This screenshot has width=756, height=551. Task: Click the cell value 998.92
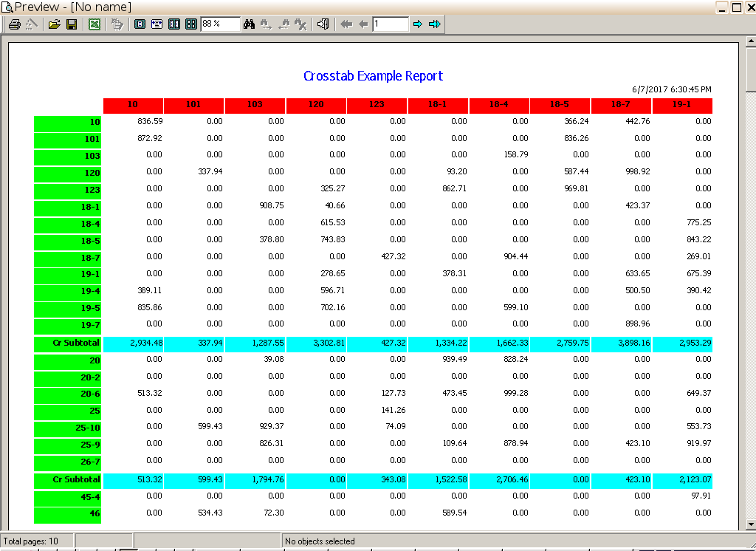(x=637, y=172)
